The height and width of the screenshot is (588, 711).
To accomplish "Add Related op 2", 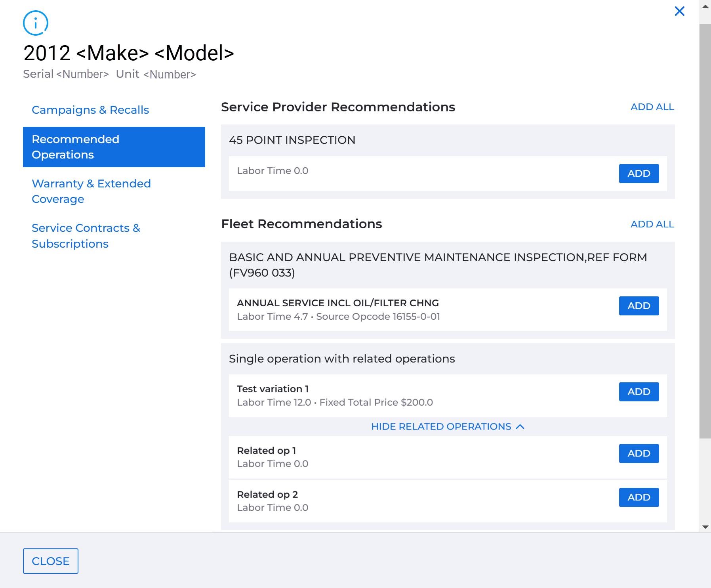I will pyautogui.click(x=639, y=498).
